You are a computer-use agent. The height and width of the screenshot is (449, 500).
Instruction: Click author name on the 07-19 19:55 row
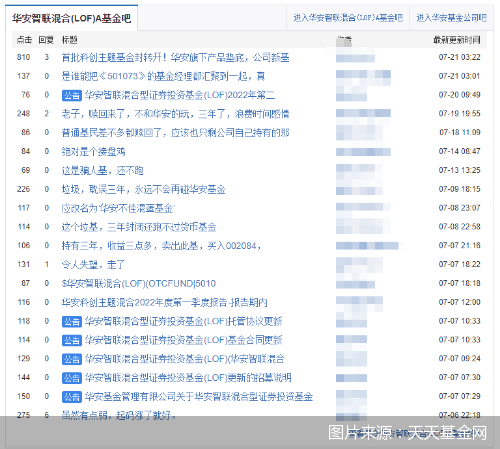(363, 114)
